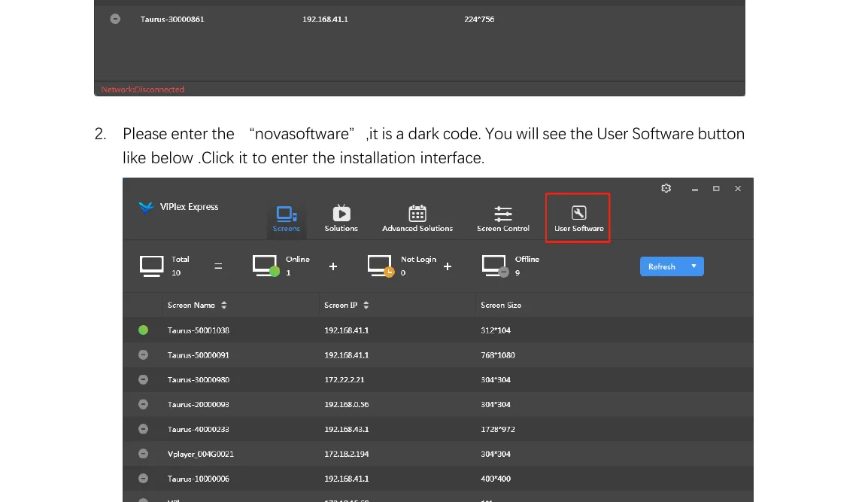Screen dimensions: 868x502
Task: Open the User Software tab
Action: coord(578,219)
